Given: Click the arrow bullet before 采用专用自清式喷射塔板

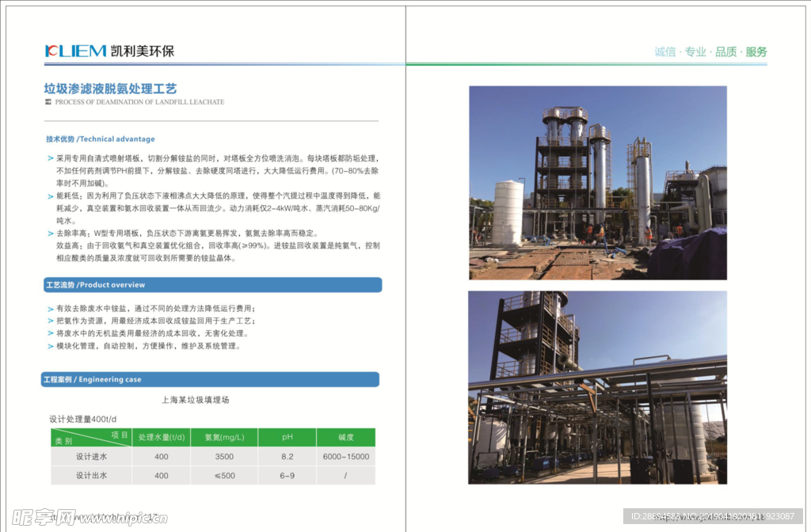Looking at the screenshot, I should pos(51,159).
